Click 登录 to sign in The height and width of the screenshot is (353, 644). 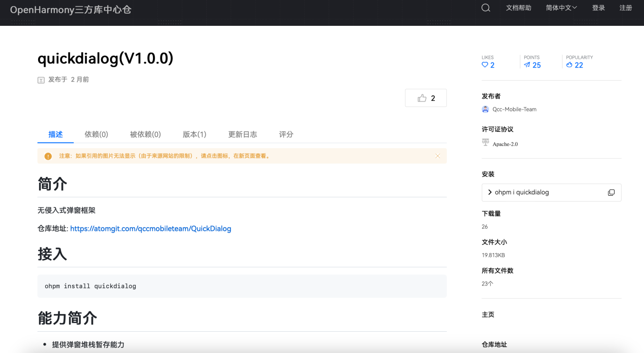tap(598, 8)
